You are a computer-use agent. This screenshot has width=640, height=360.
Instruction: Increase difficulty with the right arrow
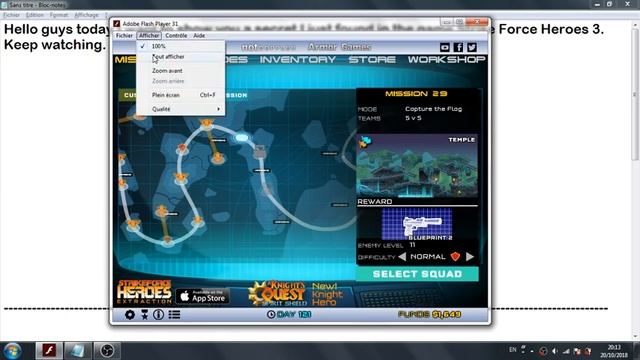[470, 256]
